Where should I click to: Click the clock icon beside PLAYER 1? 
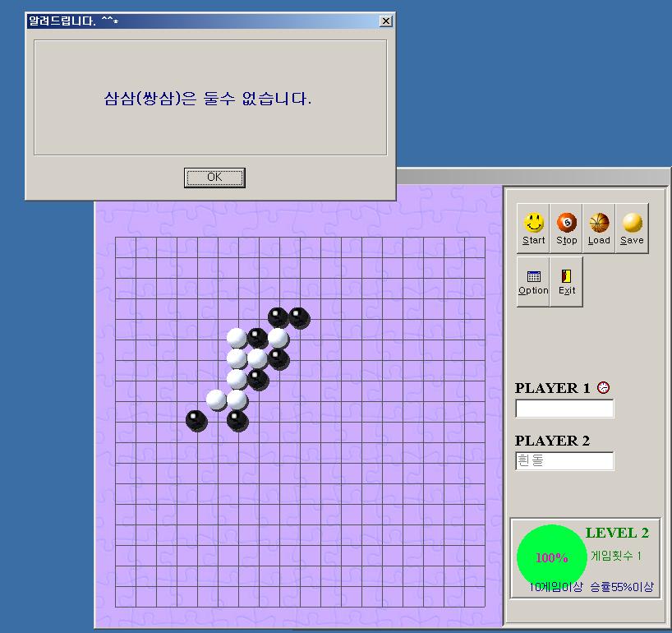603,388
